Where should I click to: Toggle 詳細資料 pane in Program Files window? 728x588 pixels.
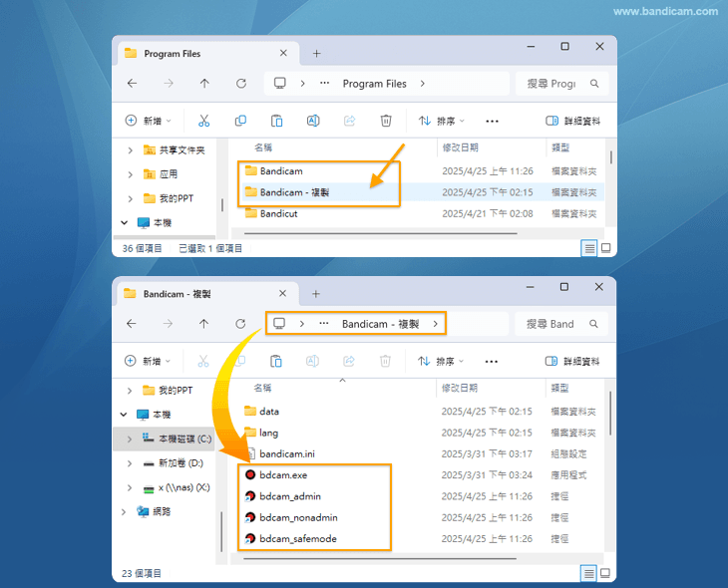[572, 121]
